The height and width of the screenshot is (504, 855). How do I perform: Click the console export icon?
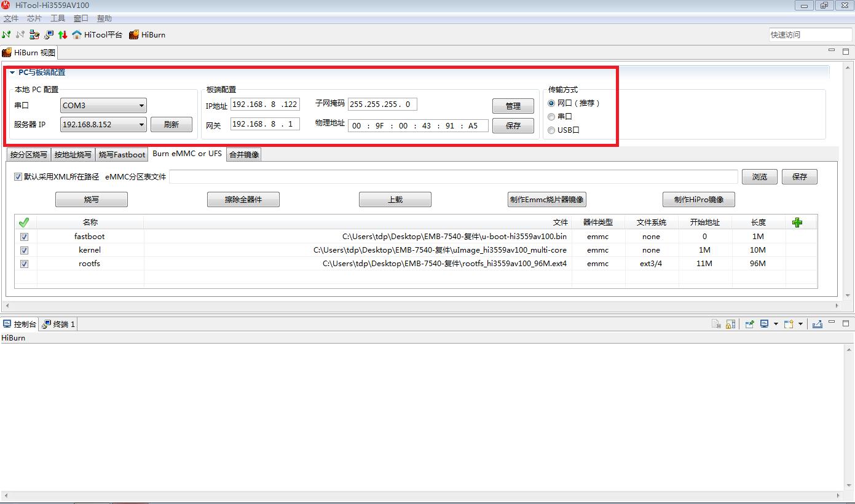(x=817, y=324)
